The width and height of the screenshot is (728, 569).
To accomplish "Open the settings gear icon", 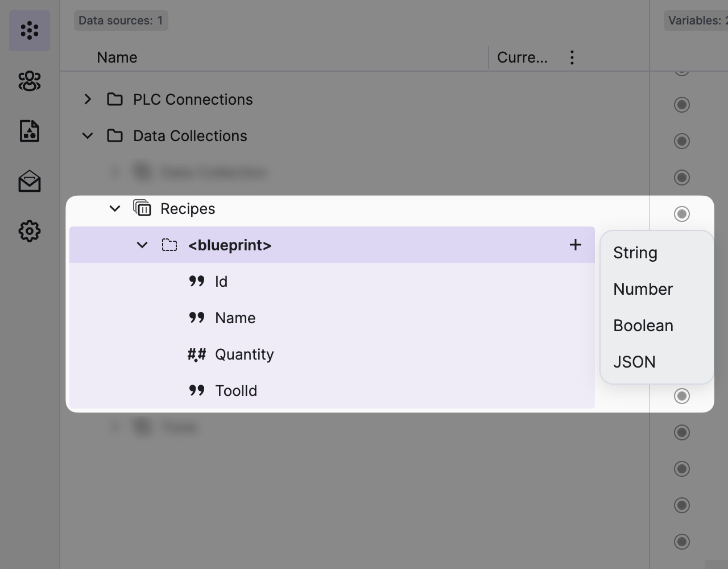I will 30,231.
